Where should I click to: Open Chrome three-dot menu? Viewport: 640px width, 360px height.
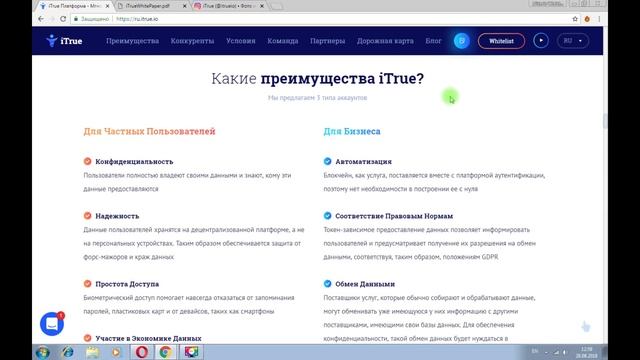[x=599, y=19]
